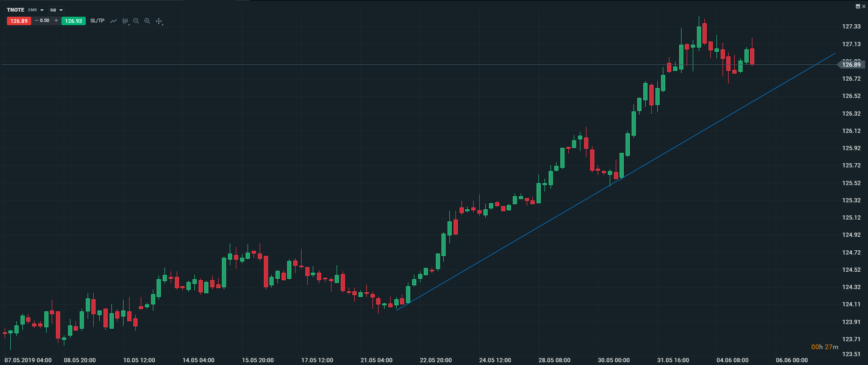Decrease trade volume with minus button

[37, 21]
